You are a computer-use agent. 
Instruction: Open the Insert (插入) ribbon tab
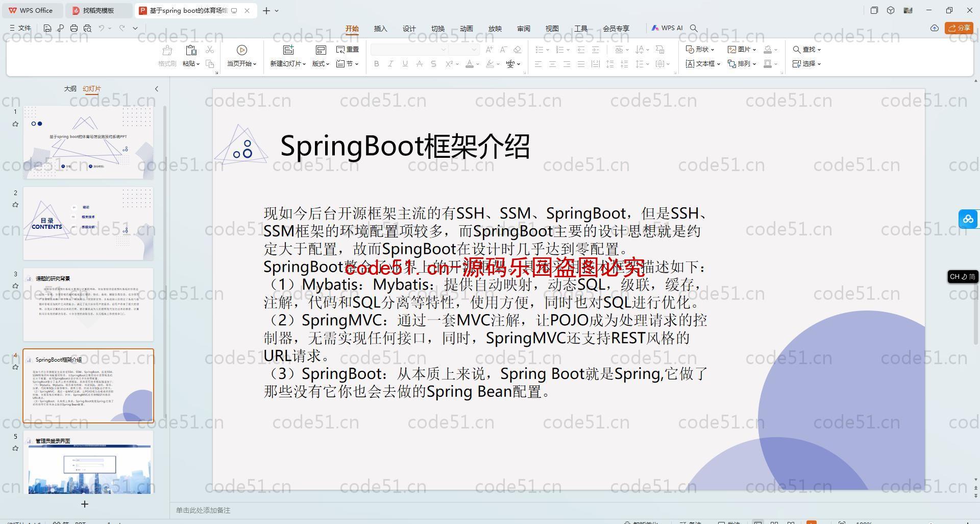(x=381, y=29)
